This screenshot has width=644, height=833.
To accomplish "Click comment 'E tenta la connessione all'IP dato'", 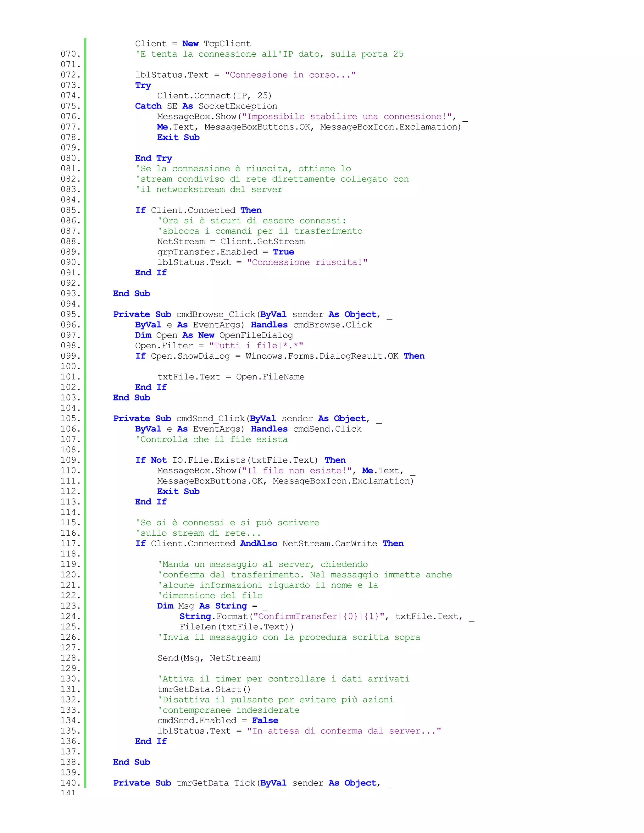I will click(229, 54).
